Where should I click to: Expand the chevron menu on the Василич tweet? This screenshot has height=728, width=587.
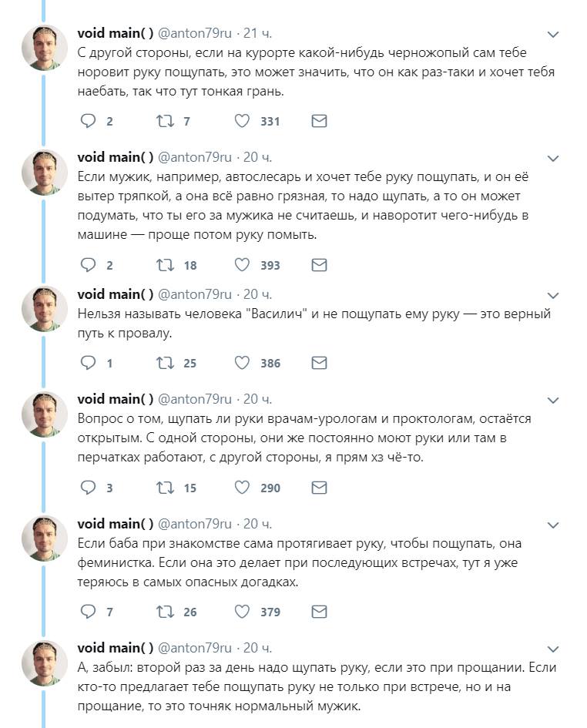[552, 295]
